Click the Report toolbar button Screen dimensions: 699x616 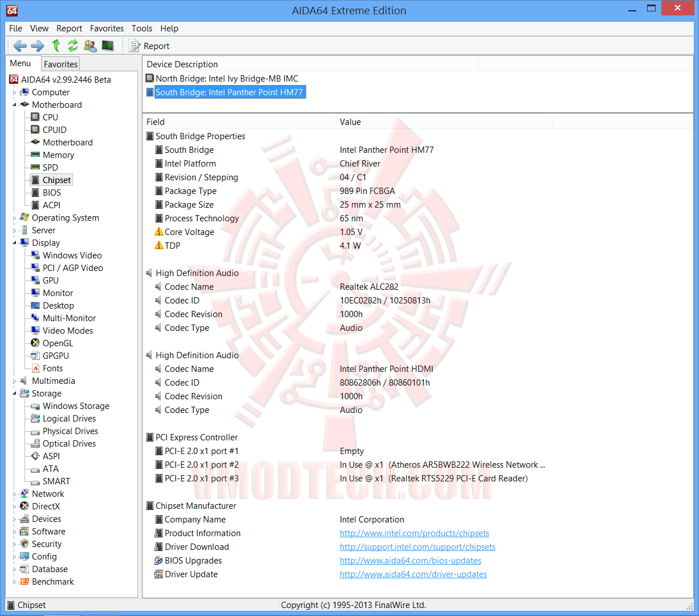(149, 46)
